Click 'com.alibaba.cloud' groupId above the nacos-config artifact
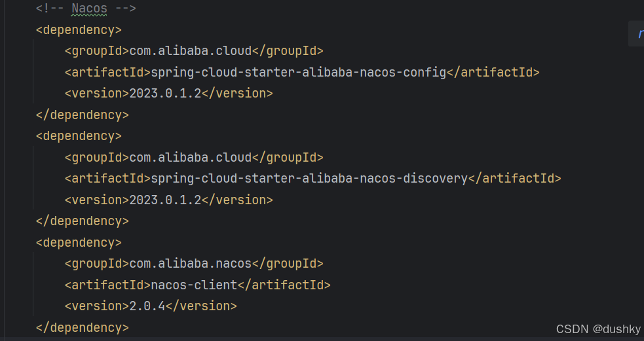 click(x=190, y=51)
